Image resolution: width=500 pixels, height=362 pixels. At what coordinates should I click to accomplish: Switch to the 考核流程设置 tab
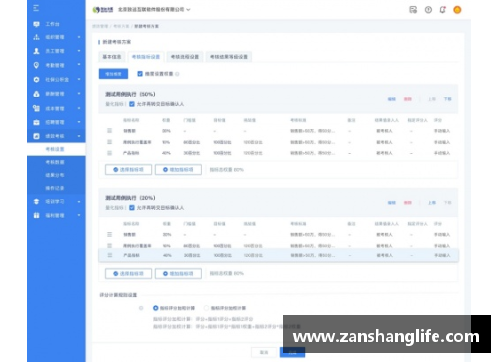coord(185,57)
